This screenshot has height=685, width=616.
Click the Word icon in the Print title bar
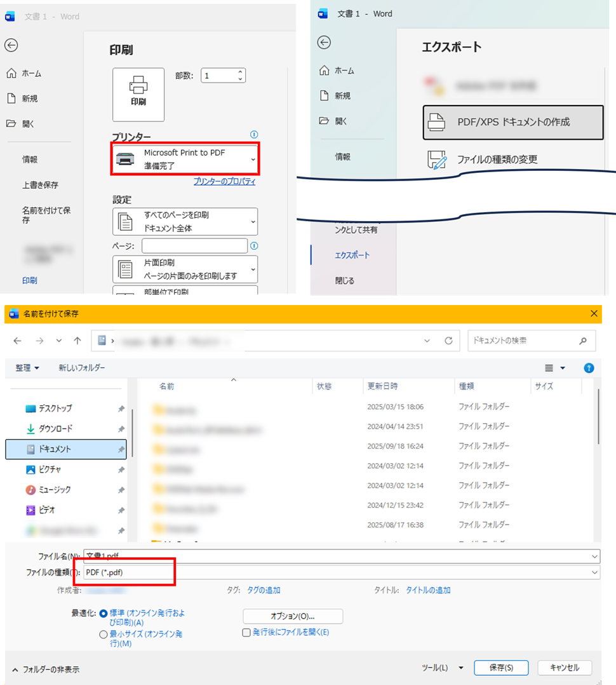tap(10, 17)
